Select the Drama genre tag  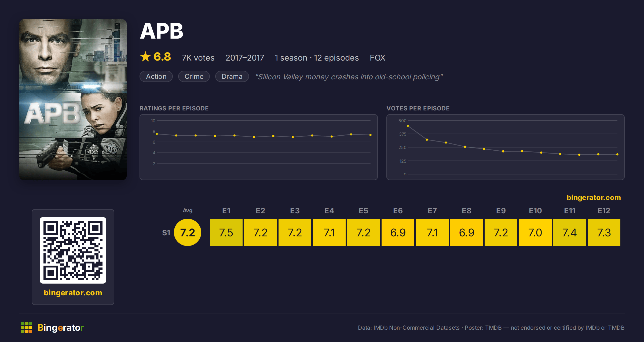point(232,76)
